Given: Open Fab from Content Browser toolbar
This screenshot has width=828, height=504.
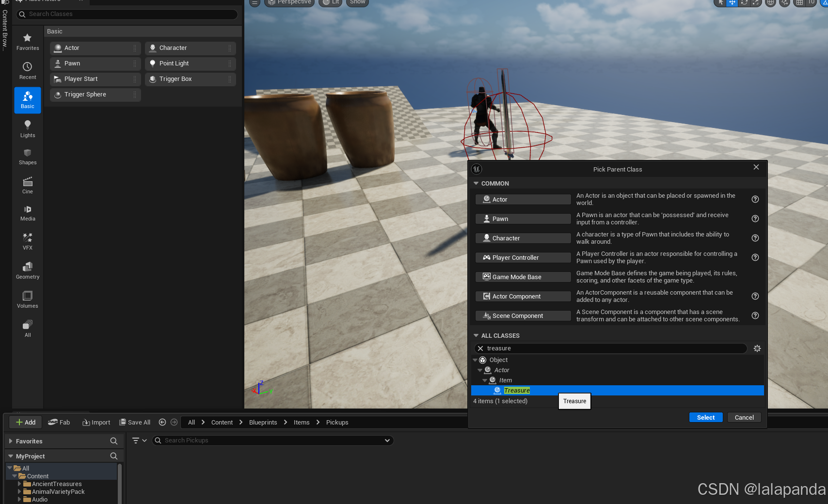Looking at the screenshot, I should (x=59, y=423).
